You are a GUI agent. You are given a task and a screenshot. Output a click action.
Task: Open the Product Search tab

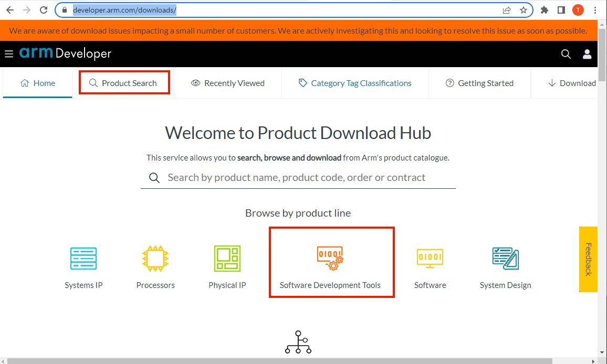[124, 83]
